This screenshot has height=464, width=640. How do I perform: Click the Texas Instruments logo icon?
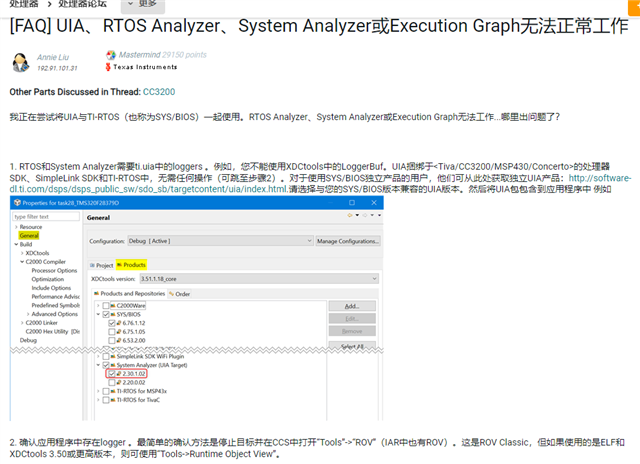[108, 67]
